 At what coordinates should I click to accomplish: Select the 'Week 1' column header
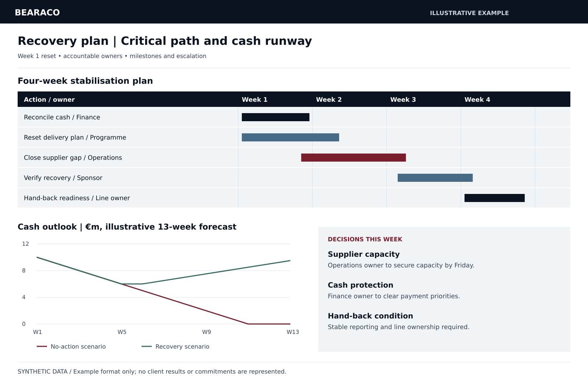pyautogui.click(x=255, y=100)
